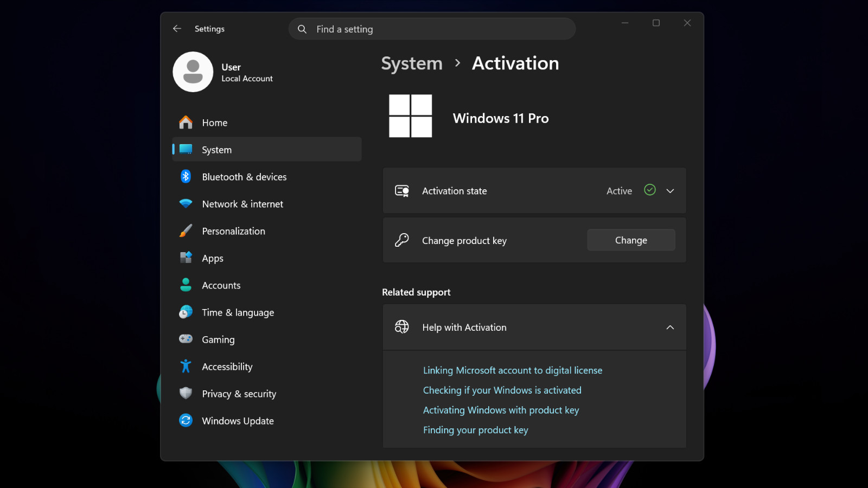Click the Privacy shield icon

pos(186,393)
